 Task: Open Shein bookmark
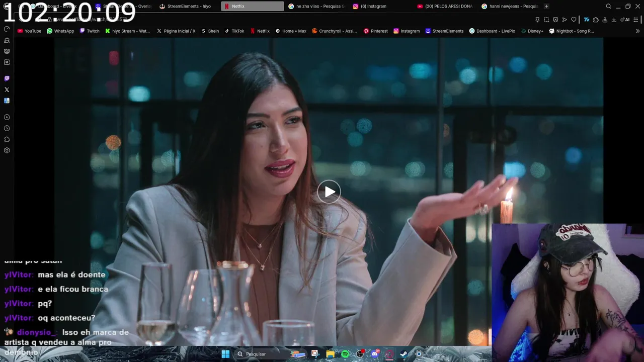(x=210, y=31)
